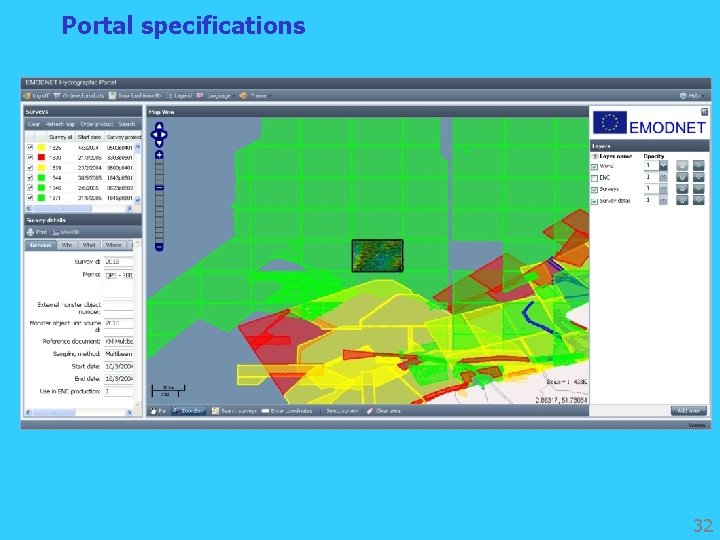Toggle the Survey detail layer checkbox
The image size is (720, 540).
tap(594, 201)
